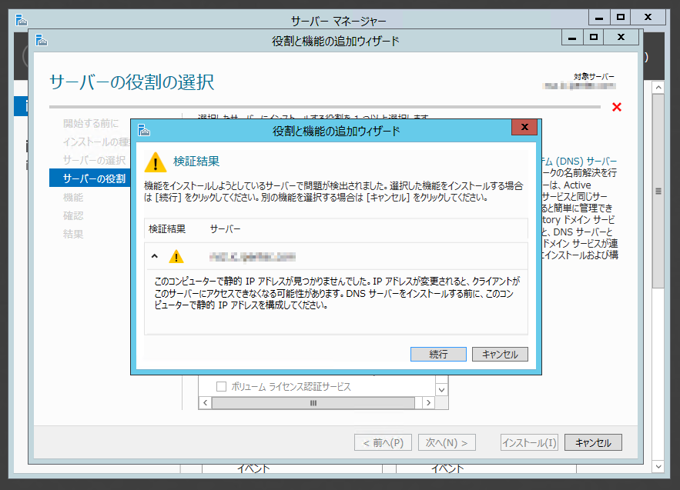Click the ボリューム ライセンス認証サービス role label
Viewport: 680px width, 490px height.
tap(291, 386)
